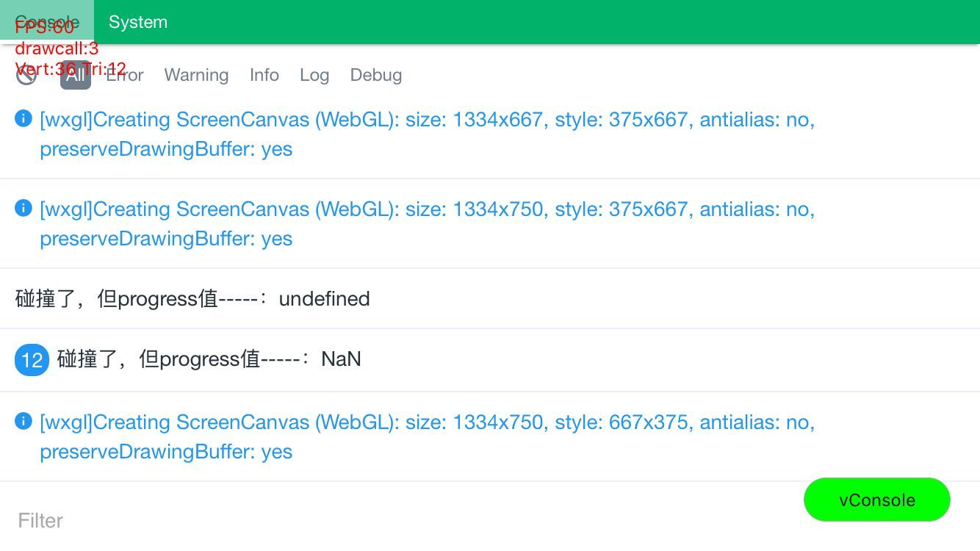Image resolution: width=980 pixels, height=551 pixels.
Task: Click the blue repeat count badge 12
Action: tap(32, 360)
